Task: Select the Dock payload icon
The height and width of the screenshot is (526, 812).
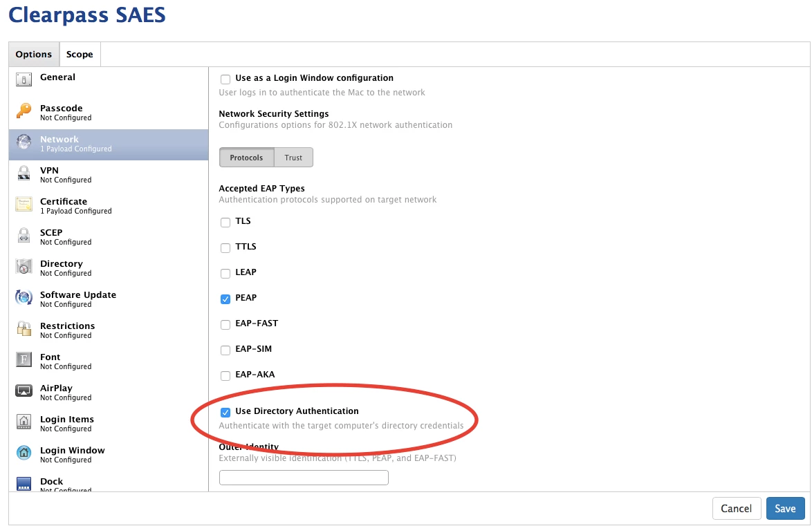Action: point(24,484)
